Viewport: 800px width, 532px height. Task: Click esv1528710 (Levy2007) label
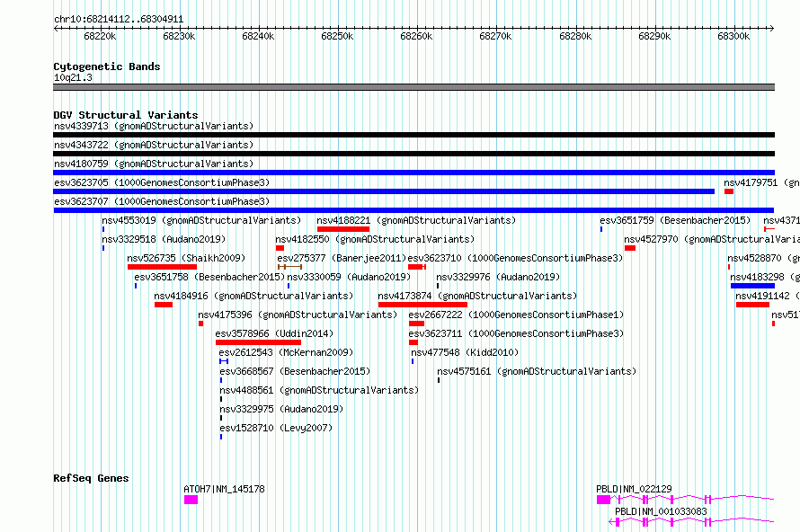coord(276,428)
